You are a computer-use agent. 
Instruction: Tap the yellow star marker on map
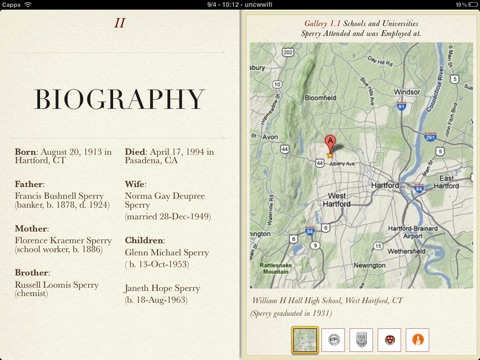pyautogui.click(x=330, y=155)
